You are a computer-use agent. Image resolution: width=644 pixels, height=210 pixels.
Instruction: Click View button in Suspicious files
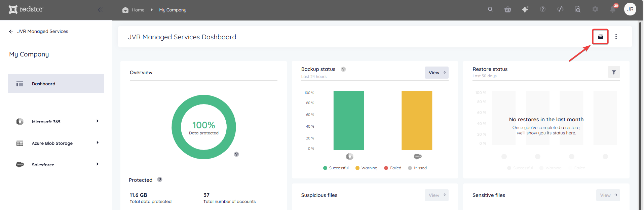point(437,195)
